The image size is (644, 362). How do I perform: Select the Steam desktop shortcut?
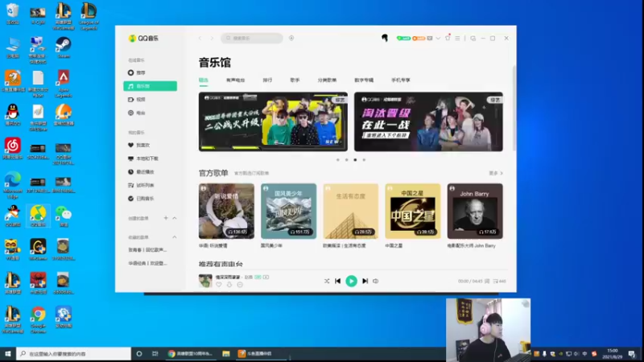tap(64, 47)
